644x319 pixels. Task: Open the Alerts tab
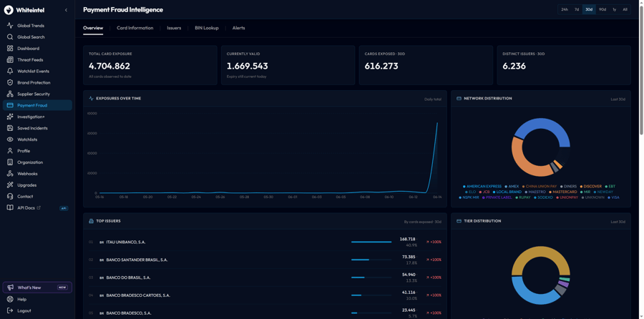point(238,28)
